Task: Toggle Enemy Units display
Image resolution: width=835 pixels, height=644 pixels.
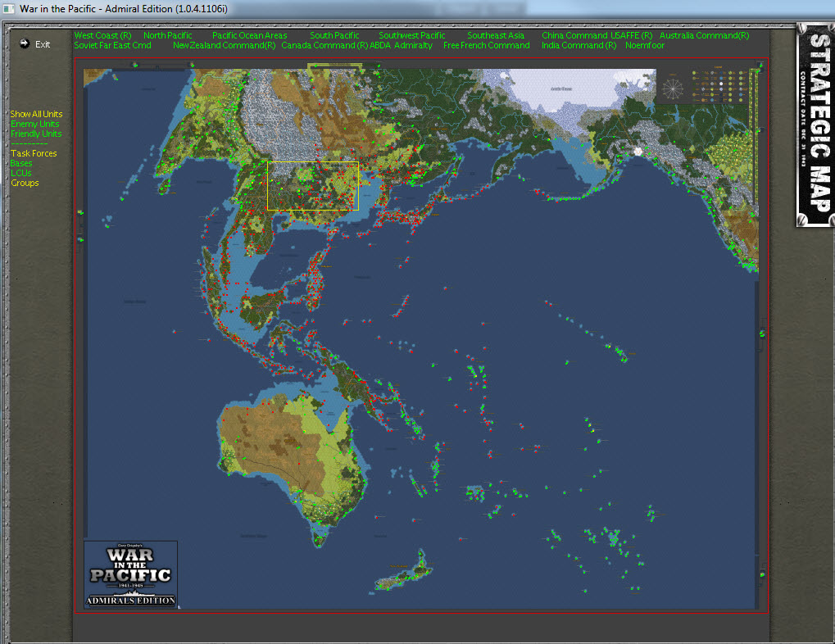Action: (34, 124)
